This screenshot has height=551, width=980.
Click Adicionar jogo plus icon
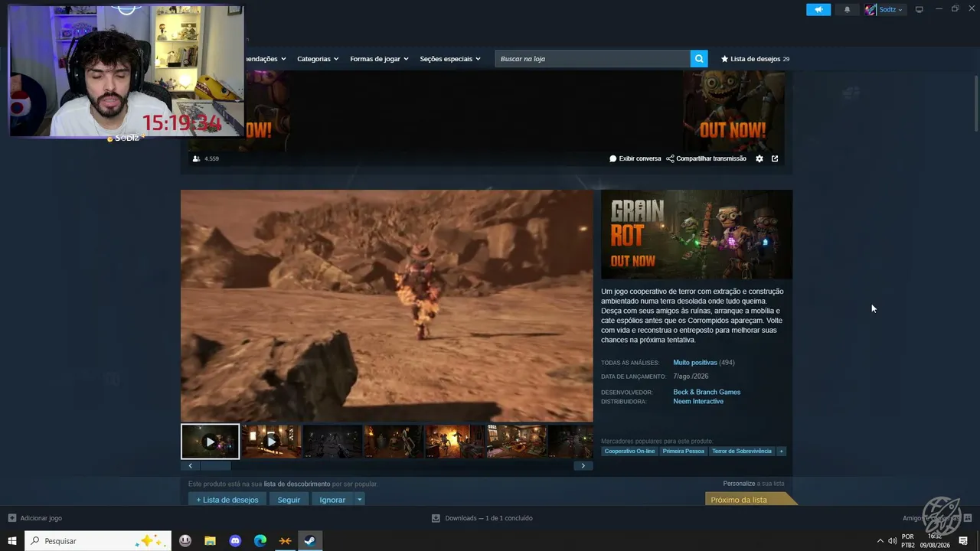[11, 518]
